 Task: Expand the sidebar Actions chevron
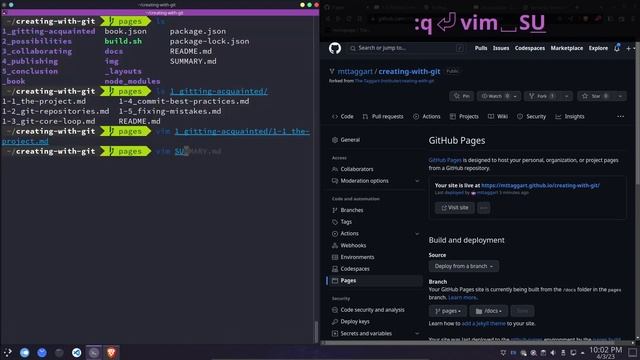(417, 234)
